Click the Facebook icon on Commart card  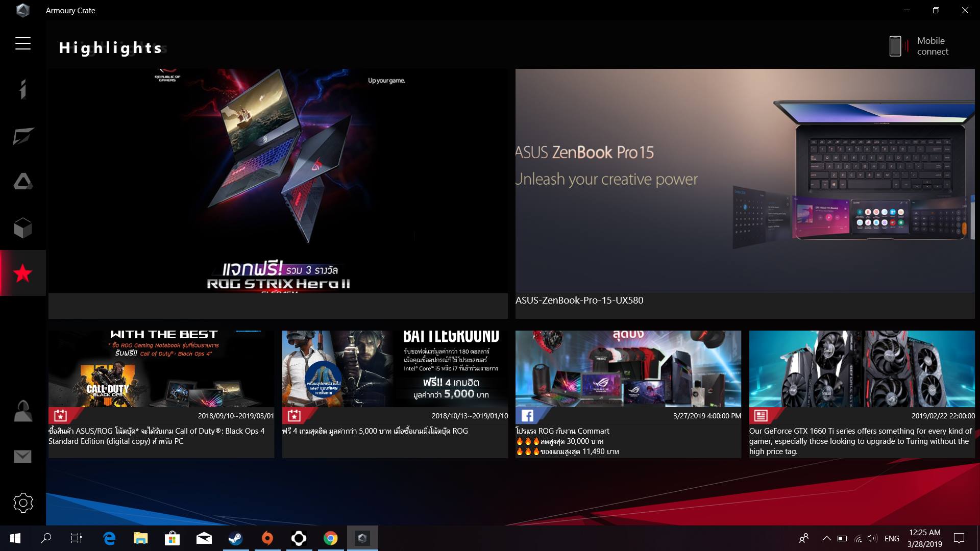(x=528, y=415)
